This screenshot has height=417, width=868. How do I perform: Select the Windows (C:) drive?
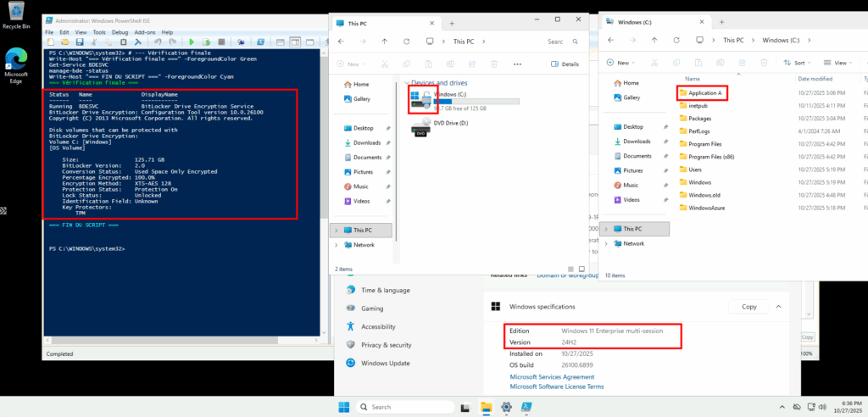[449, 95]
